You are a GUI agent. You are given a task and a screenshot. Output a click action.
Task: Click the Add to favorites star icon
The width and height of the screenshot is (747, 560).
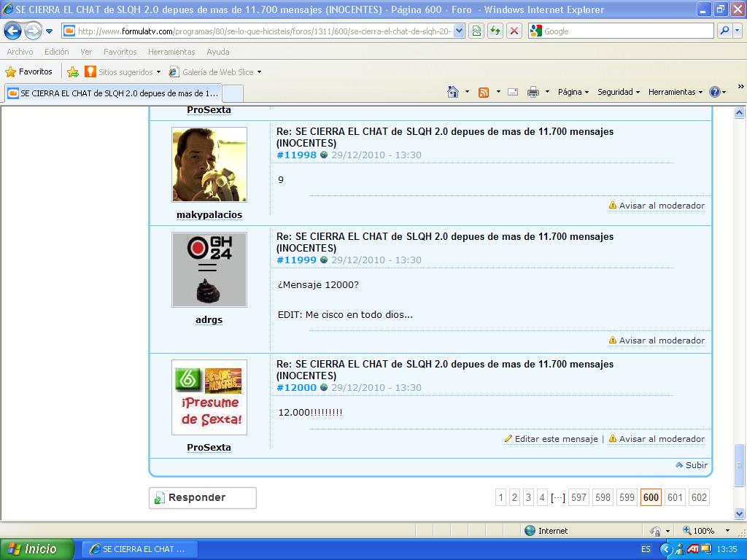(73, 71)
